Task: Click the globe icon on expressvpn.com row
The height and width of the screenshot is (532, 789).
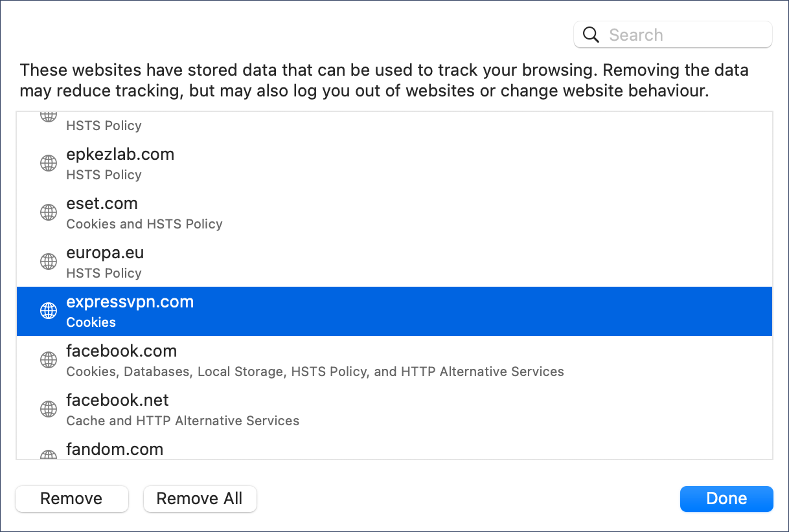Action: [x=49, y=311]
